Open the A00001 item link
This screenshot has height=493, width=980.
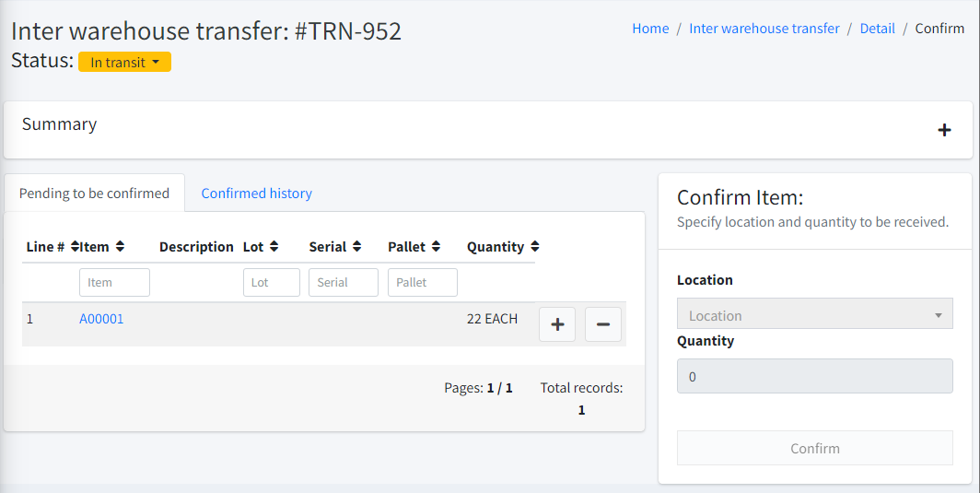(x=101, y=319)
